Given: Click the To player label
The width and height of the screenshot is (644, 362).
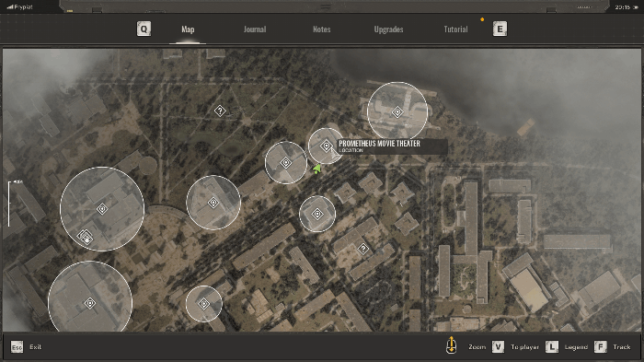Looking at the screenshot, I should 524,347.
